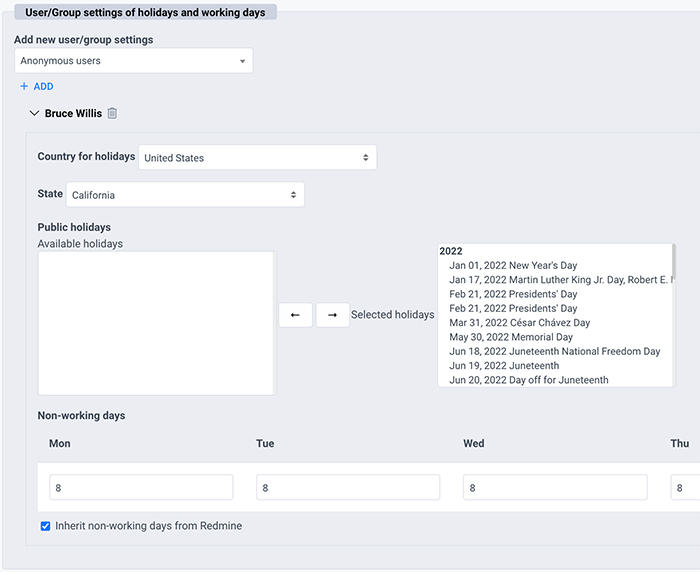Select Mar 31, 2022 César Chávez Day
Viewport: 700px width, 572px height.
point(520,322)
